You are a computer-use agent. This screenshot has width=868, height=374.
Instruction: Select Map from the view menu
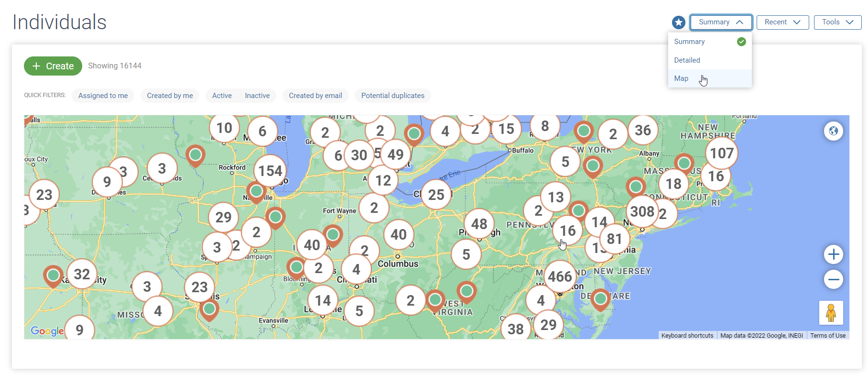681,78
